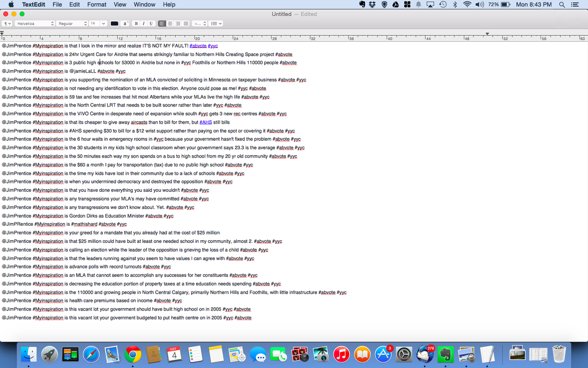Click the right margin marker on ruler
The height and width of the screenshot is (368, 588).
click(x=487, y=34)
